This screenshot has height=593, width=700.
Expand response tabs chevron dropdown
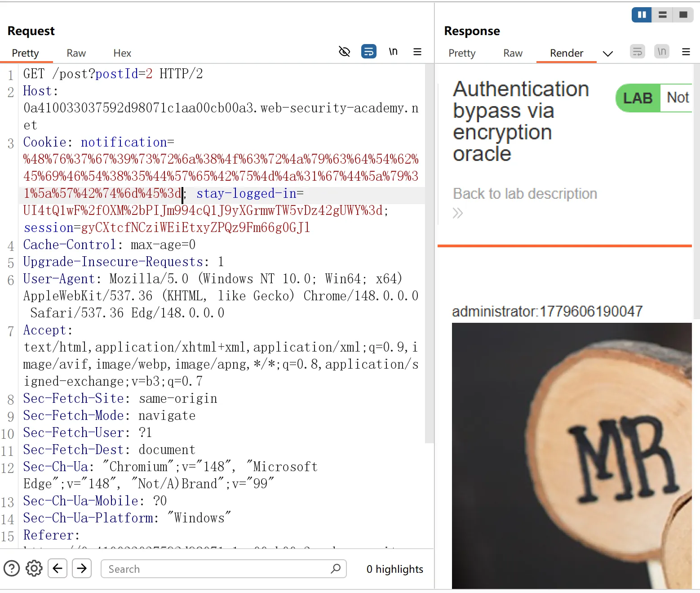(x=608, y=54)
